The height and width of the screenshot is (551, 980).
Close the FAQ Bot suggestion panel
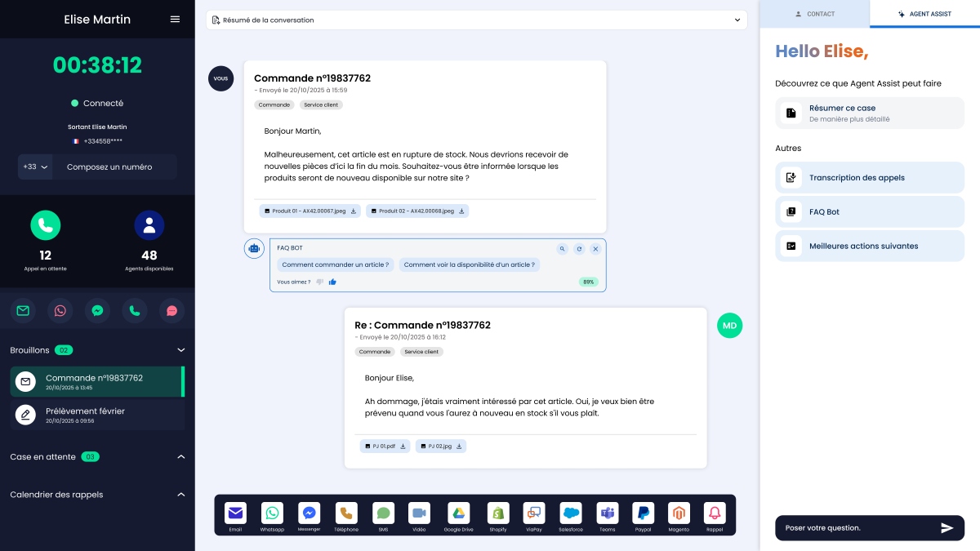595,249
